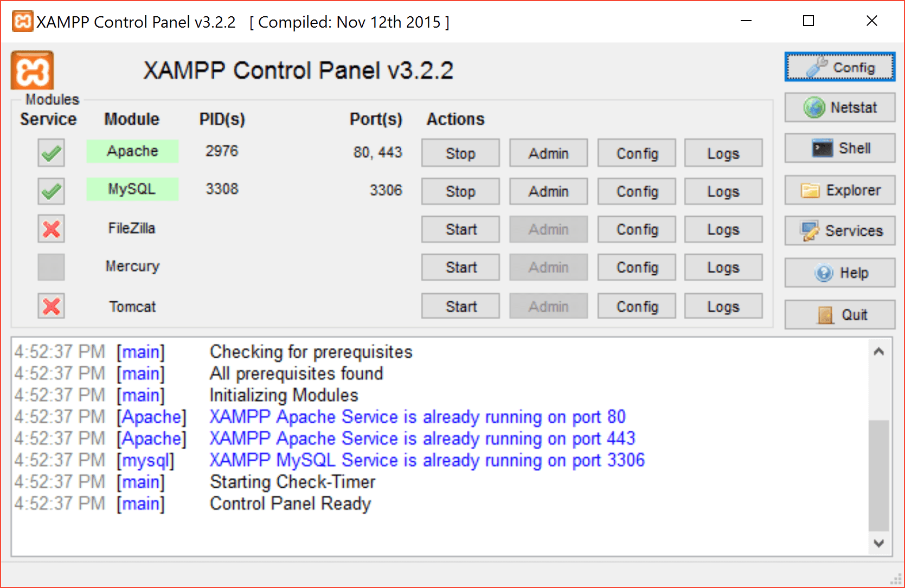Open Services via the services icon
Screen dimensions: 905x588
coord(839,230)
